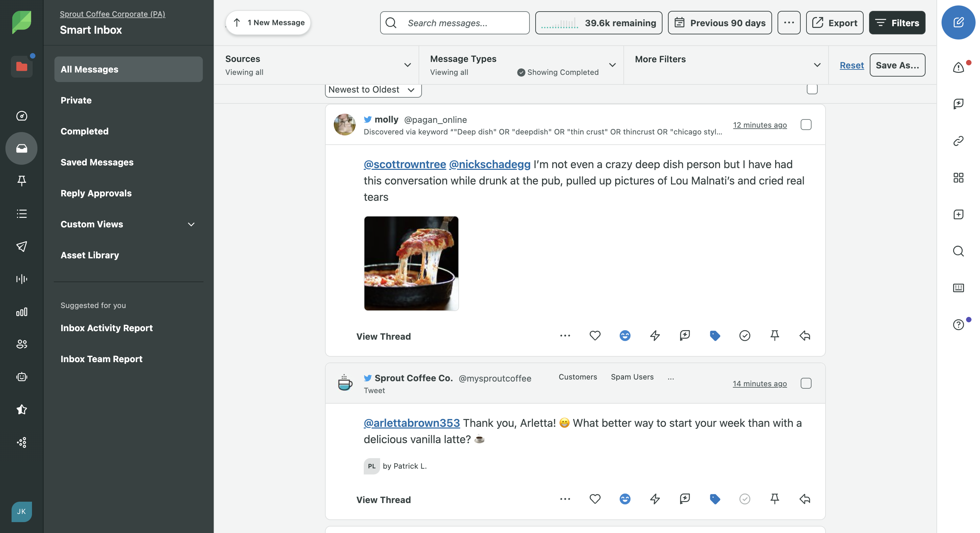This screenshot has width=980, height=533.
Task: Go to Saved Messages in sidebar
Action: click(97, 162)
